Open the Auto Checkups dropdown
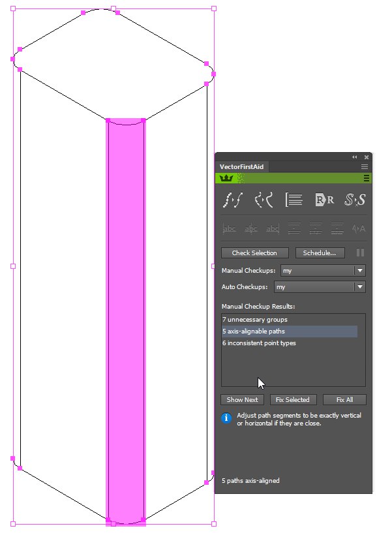This screenshot has height=554, width=392. click(320, 287)
